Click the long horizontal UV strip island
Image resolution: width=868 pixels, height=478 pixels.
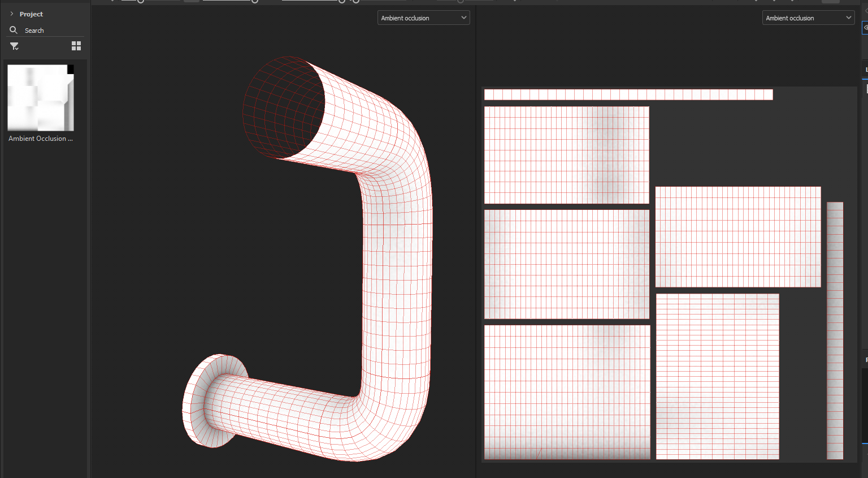point(628,94)
